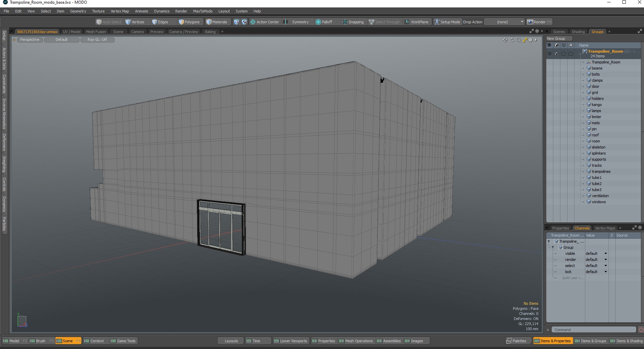Click the viewport pan (move) icon
This screenshot has width=644, height=349.
tap(505, 40)
